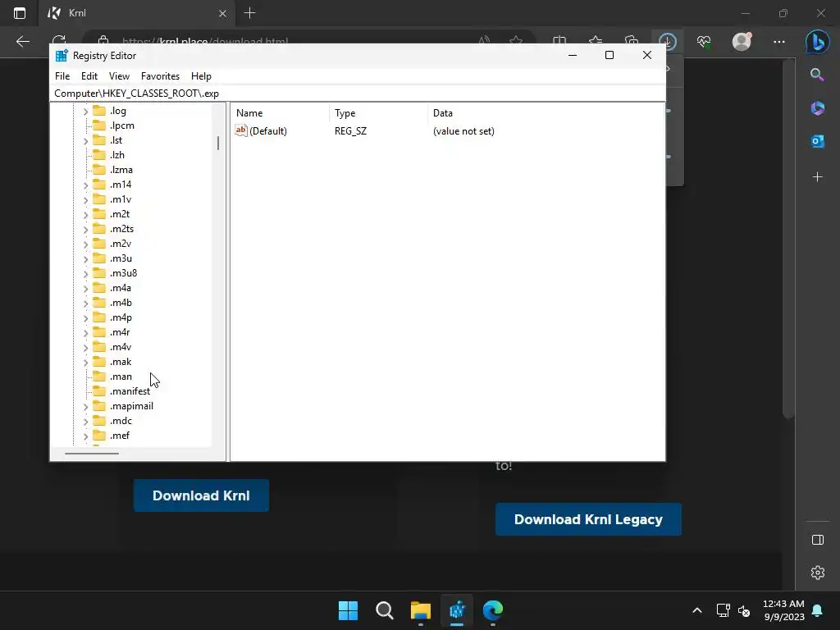Expand the .log key
Viewport: 840px width, 630px height.
85,112
